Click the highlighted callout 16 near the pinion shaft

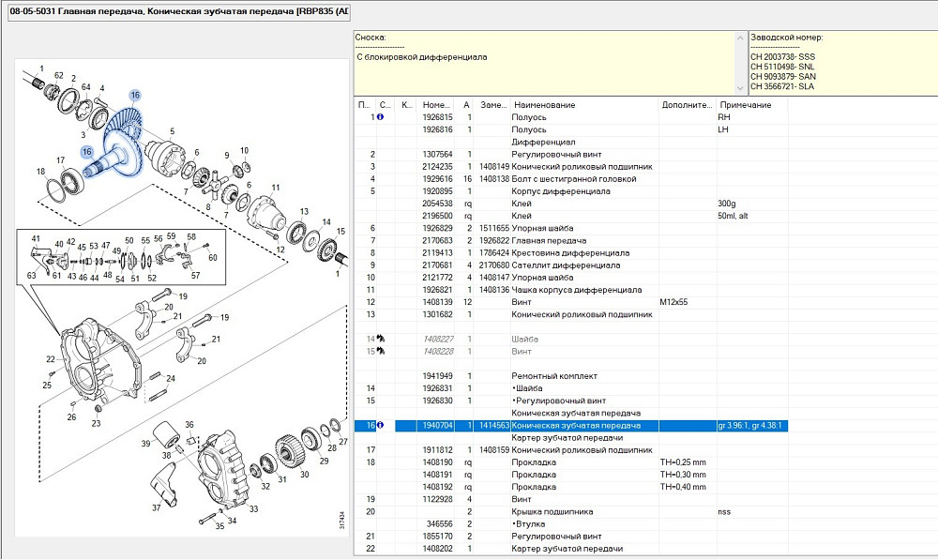pyautogui.click(x=86, y=152)
